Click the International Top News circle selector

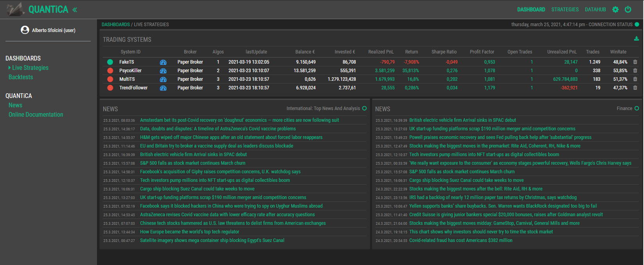coord(364,108)
